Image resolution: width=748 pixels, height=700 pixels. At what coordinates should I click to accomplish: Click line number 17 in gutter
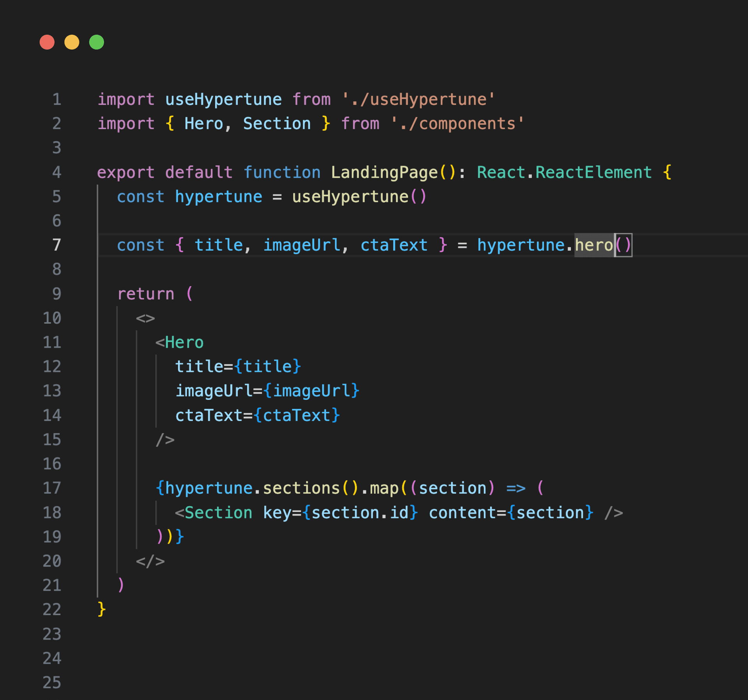52,488
